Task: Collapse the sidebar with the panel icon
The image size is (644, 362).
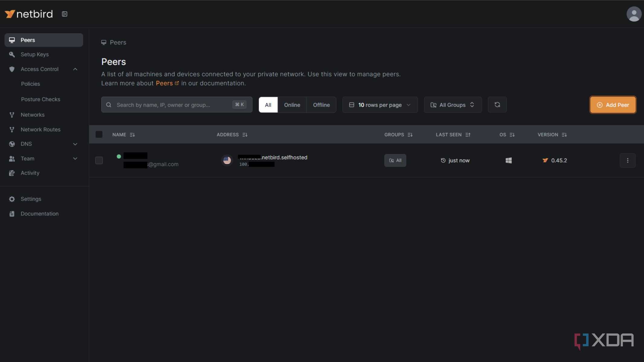Action: click(65, 14)
